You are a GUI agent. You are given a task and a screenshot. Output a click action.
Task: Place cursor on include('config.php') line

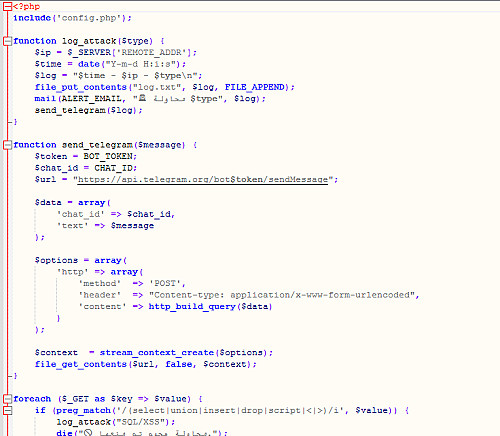(x=72, y=18)
